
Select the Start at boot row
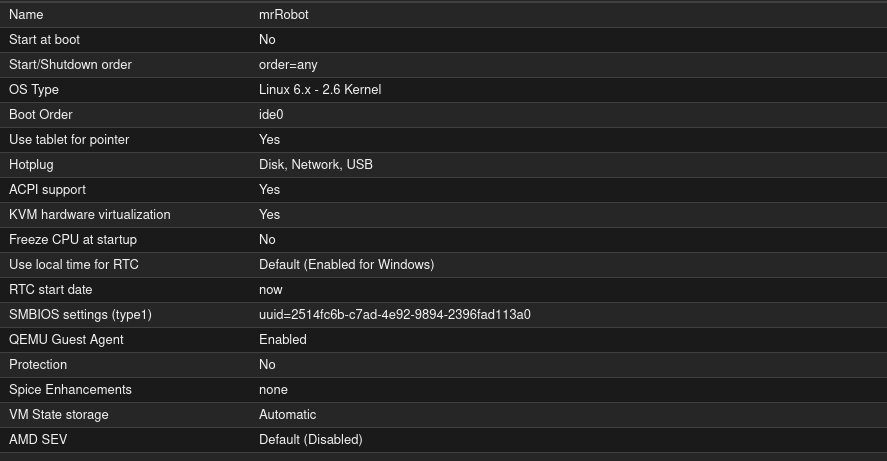point(44,40)
